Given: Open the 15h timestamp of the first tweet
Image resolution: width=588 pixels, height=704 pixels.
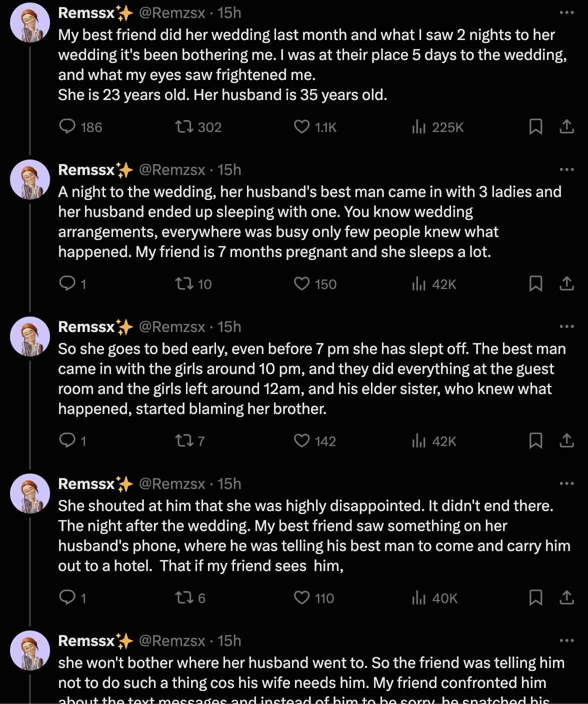Looking at the screenshot, I should pyautogui.click(x=229, y=13).
